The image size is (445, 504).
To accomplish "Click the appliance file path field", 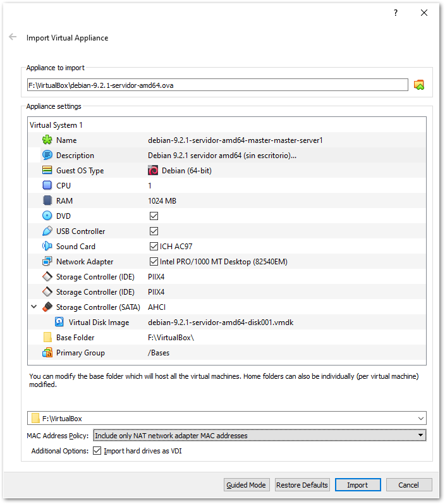I will (x=217, y=85).
